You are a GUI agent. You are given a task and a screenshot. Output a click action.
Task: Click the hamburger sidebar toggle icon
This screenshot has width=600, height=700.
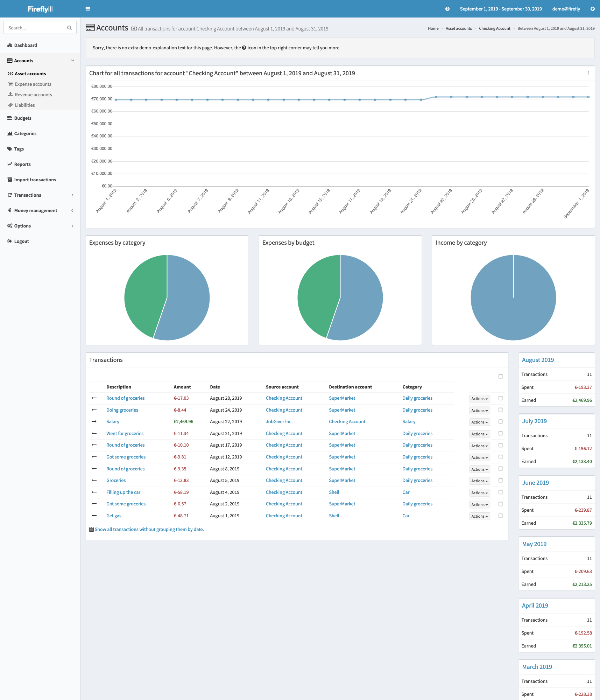point(88,9)
